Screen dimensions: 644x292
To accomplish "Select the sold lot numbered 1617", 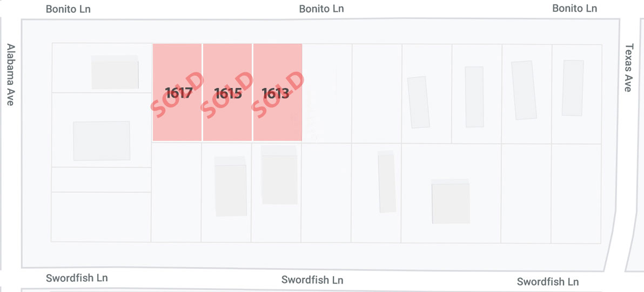I will (x=177, y=92).
